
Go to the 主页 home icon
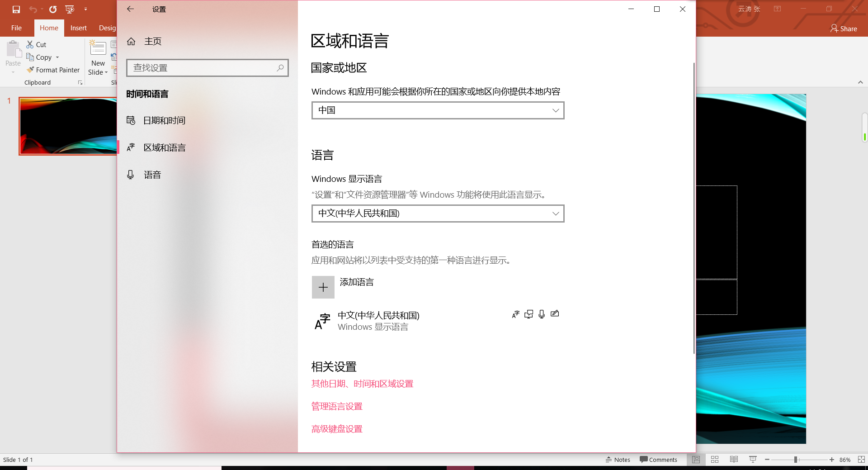tap(131, 42)
